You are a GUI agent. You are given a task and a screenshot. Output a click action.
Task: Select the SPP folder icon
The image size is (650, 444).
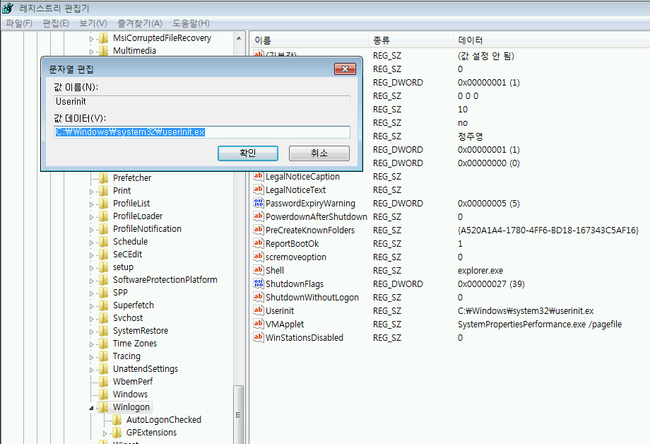click(x=104, y=292)
